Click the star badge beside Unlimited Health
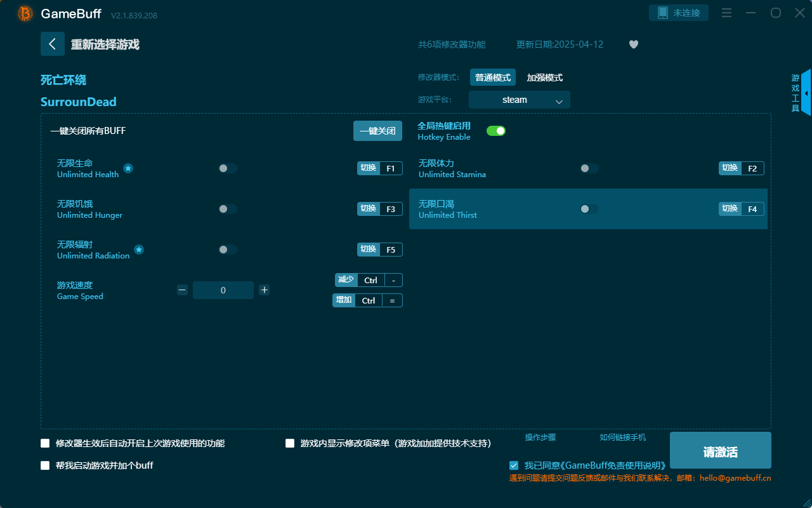 pos(128,168)
